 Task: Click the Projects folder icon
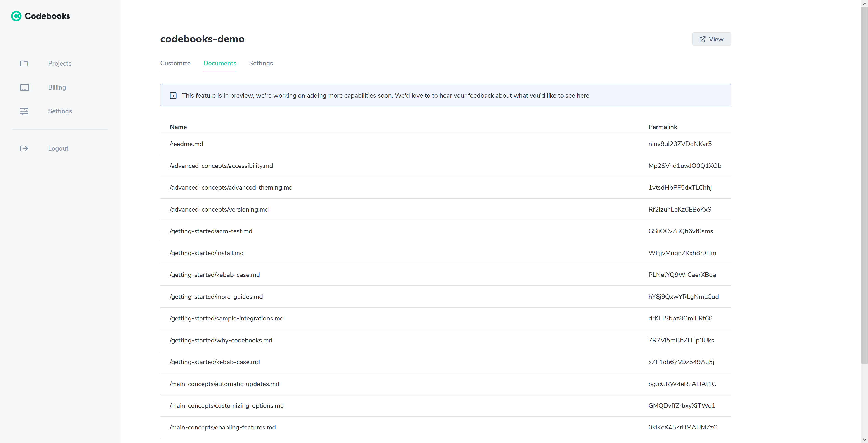[24, 63]
